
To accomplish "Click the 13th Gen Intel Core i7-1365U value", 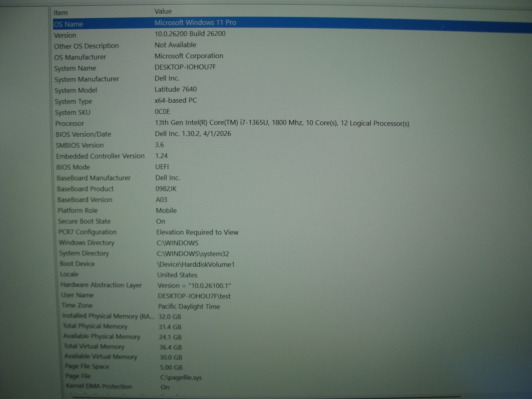I will [x=282, y=123].
